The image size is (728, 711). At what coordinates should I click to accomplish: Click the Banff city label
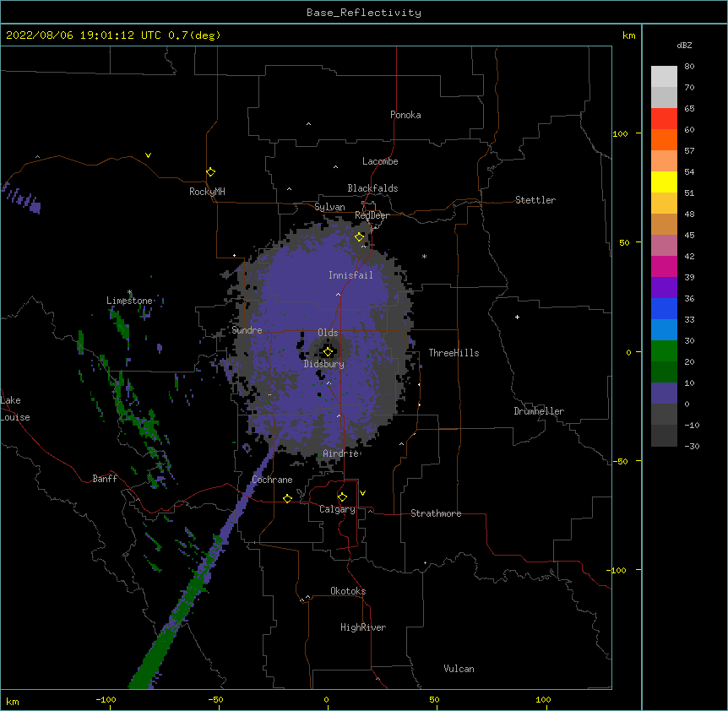click(105, 479)
